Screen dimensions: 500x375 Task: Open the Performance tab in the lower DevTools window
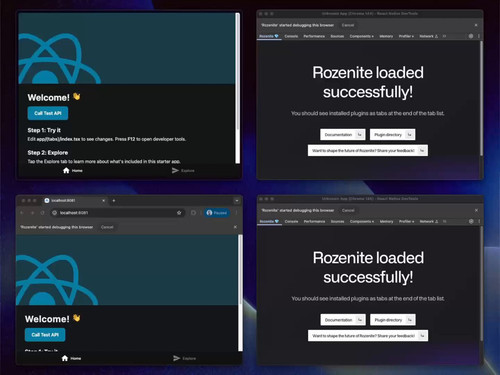click(314, 221)
